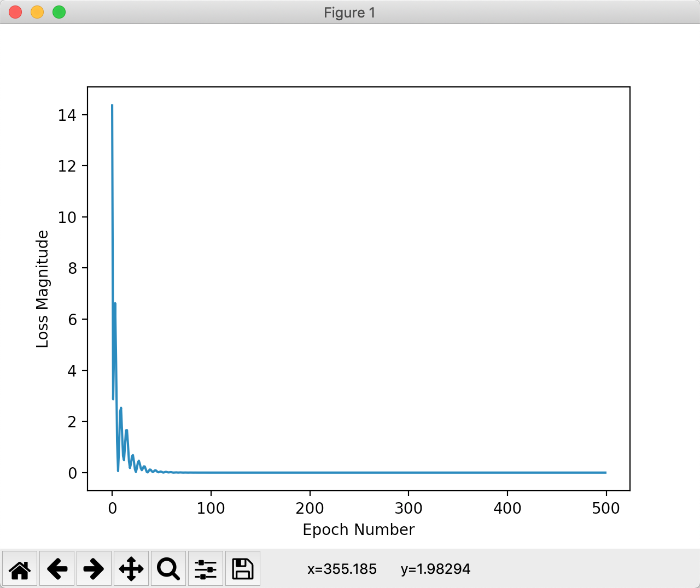Go back to previous view arrow

tap(57, 569)
